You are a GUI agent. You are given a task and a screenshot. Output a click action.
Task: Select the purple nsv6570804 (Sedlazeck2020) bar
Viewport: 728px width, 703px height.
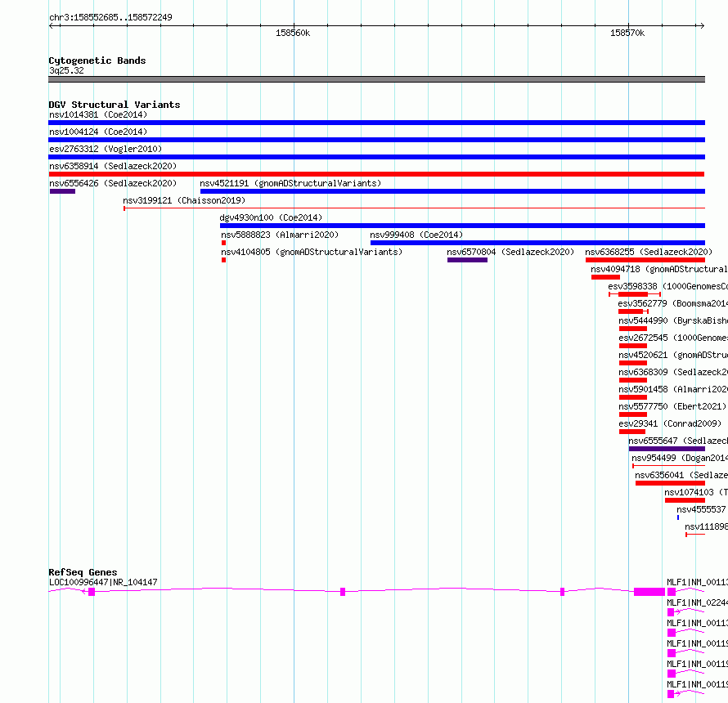[467, 260]
